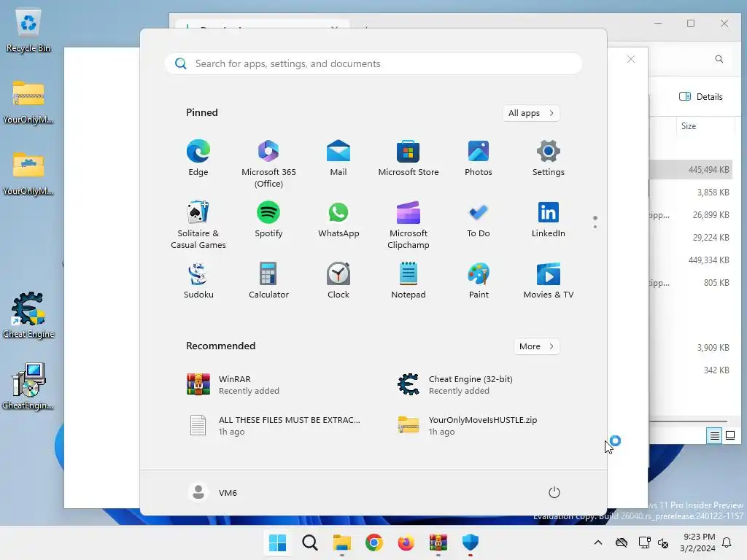Open Windows Security shield on taskbar
The image size is (747, 560).
[471, 542]
